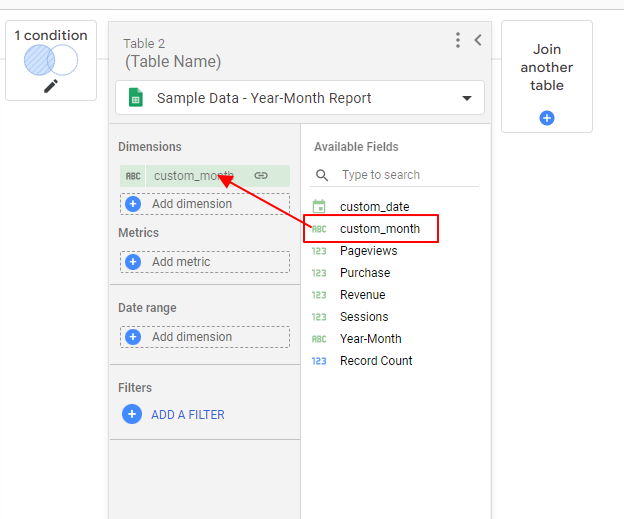Click calendar icon next to custom_date

tap(319, 207)
